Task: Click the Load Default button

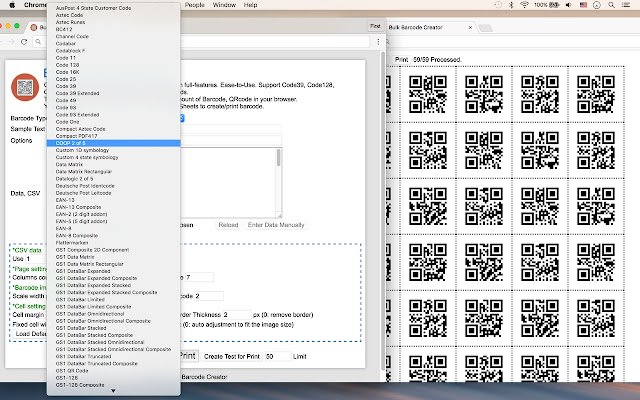Action: (x=30, y=334)
